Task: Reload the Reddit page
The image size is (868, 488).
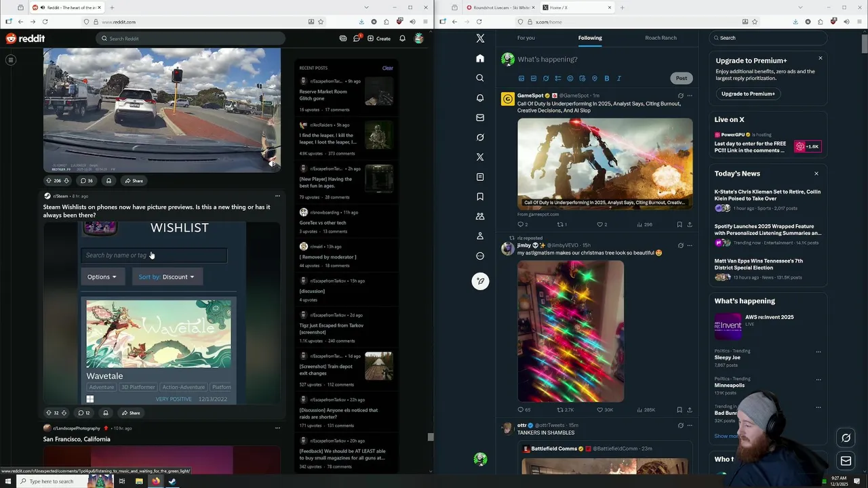Action: [x=45, y=22]
